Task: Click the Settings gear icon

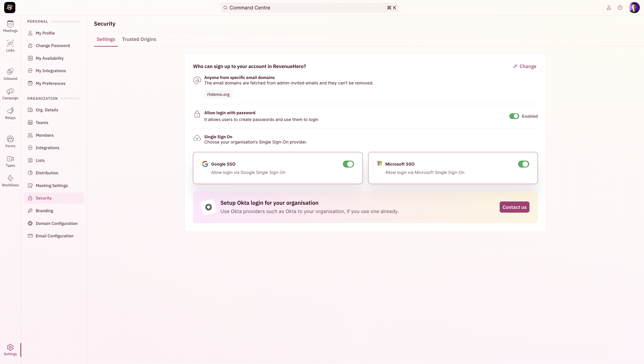Action: point(10,347)
